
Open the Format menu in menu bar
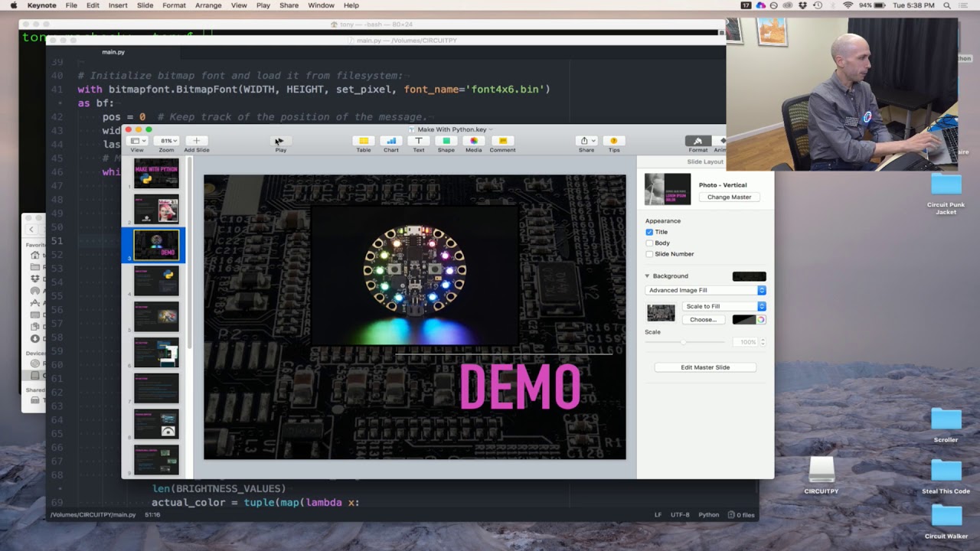tap(174, 5)
